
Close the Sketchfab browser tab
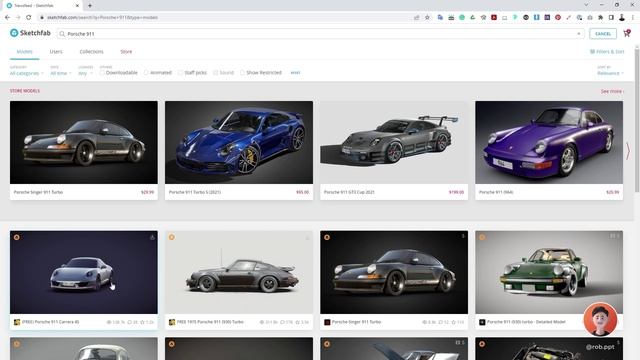78,6
